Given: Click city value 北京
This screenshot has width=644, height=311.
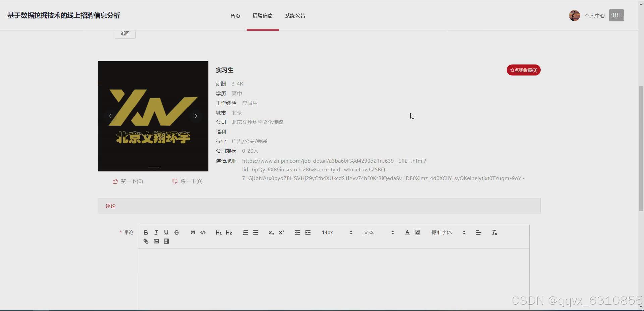Looking at the screenshot, I should point(236,113).
